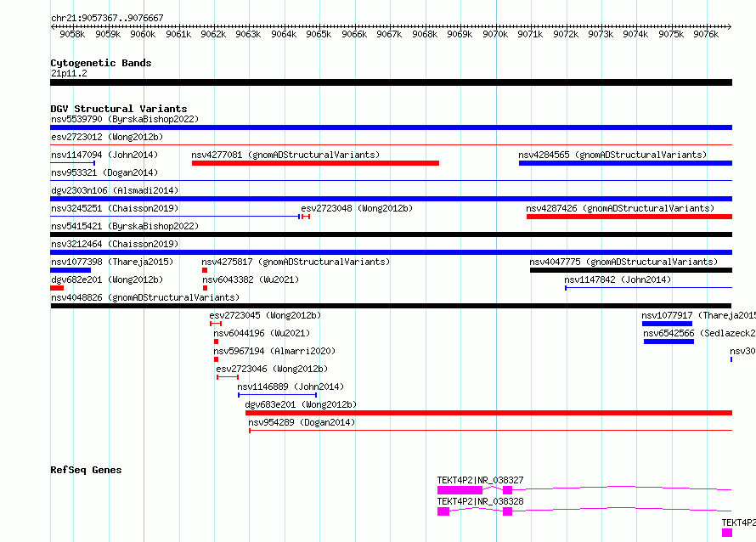
Task: Click the nsv1147094 (John2014) label
Action: [x=104, y=155]
